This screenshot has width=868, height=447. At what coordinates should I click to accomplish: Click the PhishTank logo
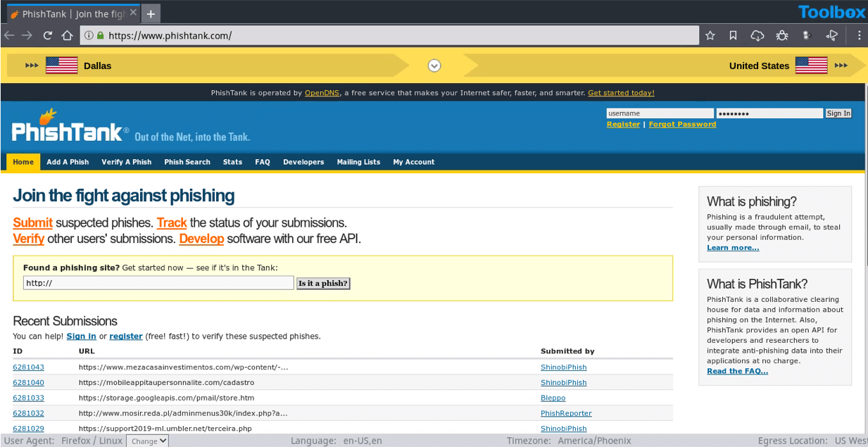click(70, 126)
